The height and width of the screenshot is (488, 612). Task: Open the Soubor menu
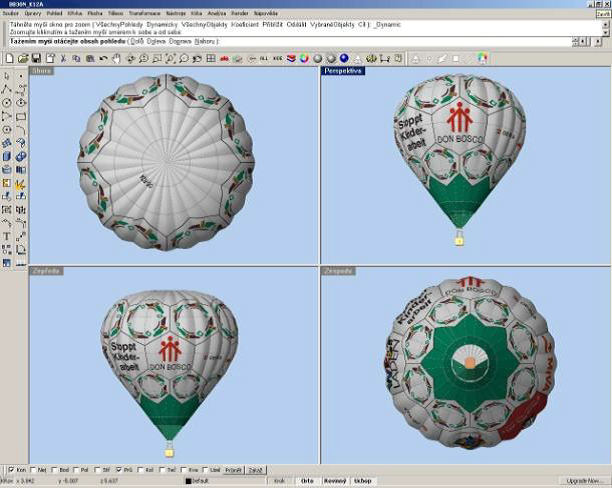point(11,13)
